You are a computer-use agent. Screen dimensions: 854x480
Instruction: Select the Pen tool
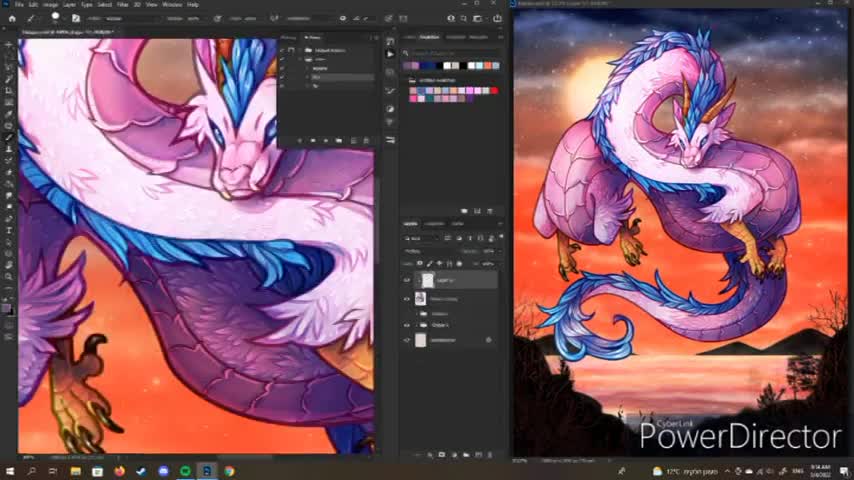(x=9, y=218)
